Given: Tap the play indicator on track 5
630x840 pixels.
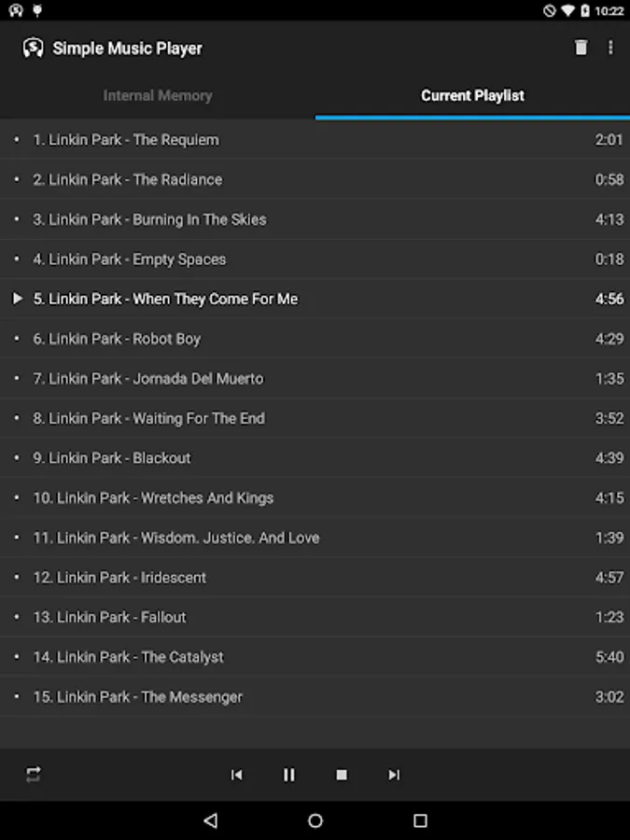Looking at the screenshot, I should (18, 299).
